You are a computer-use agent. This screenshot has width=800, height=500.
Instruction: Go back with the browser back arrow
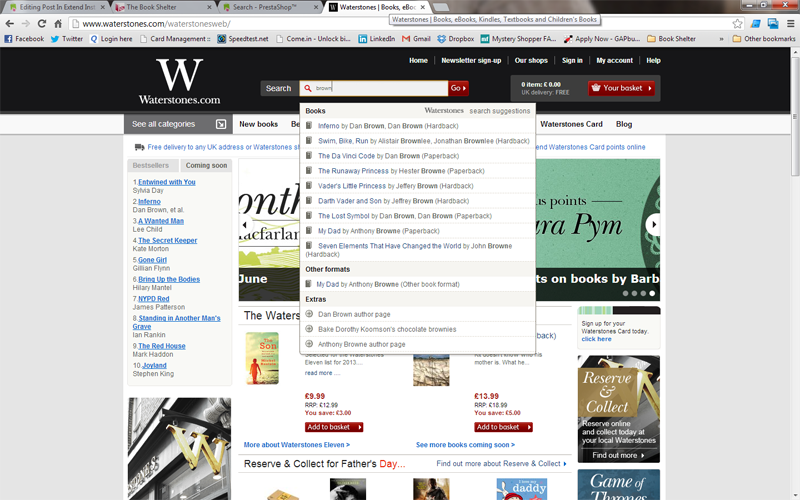[x=10, y=23]
